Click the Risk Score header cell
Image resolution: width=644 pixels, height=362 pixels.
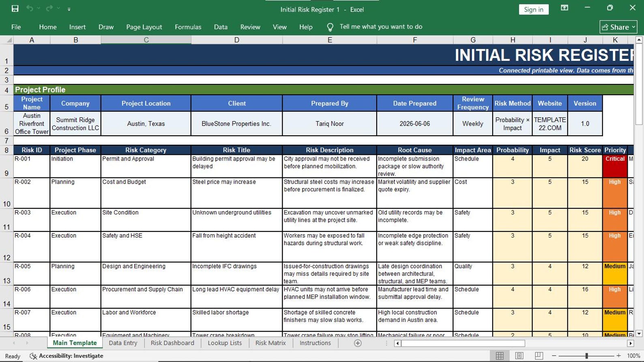(585, 150)
